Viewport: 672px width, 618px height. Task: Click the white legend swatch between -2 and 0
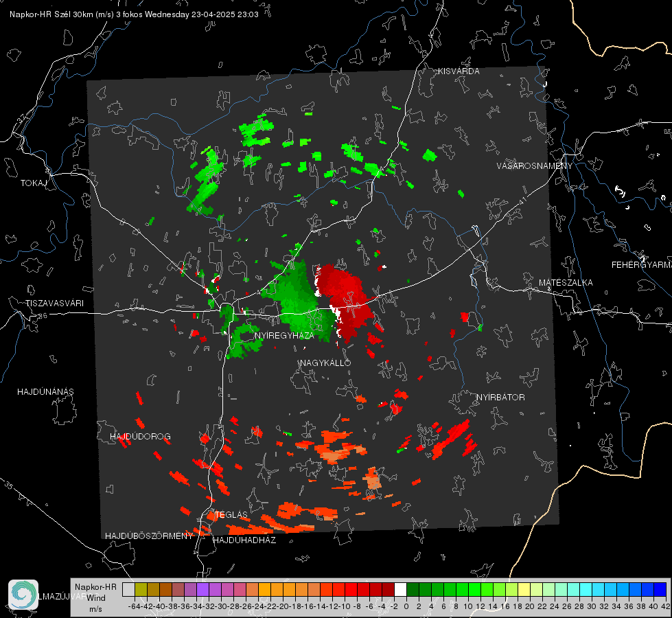pos(400,589)
